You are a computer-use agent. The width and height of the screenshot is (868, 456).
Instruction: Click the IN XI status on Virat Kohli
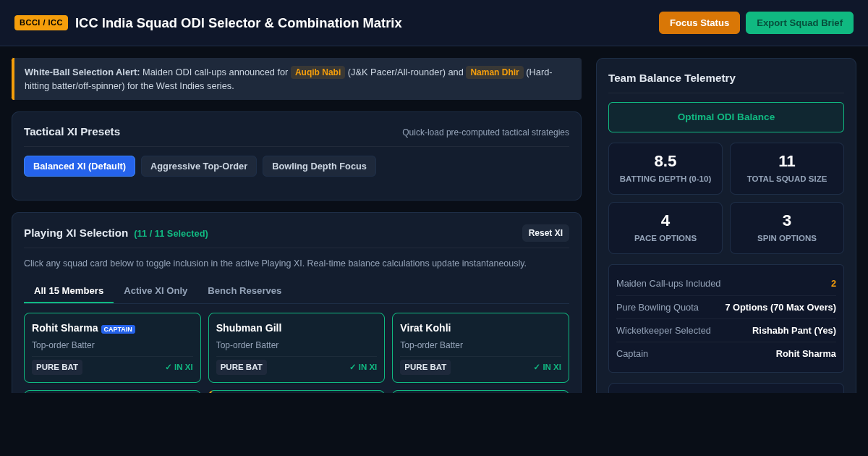548,367
